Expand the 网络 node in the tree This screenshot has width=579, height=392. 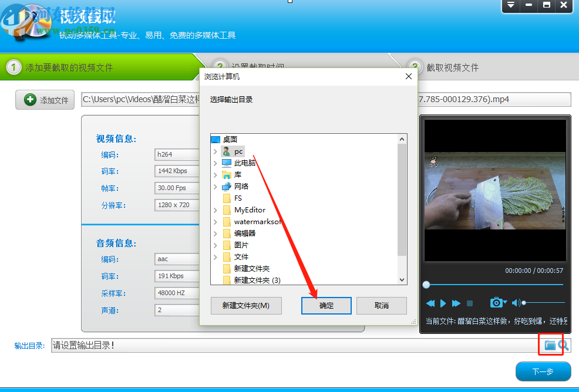click(x=215, y=186)
